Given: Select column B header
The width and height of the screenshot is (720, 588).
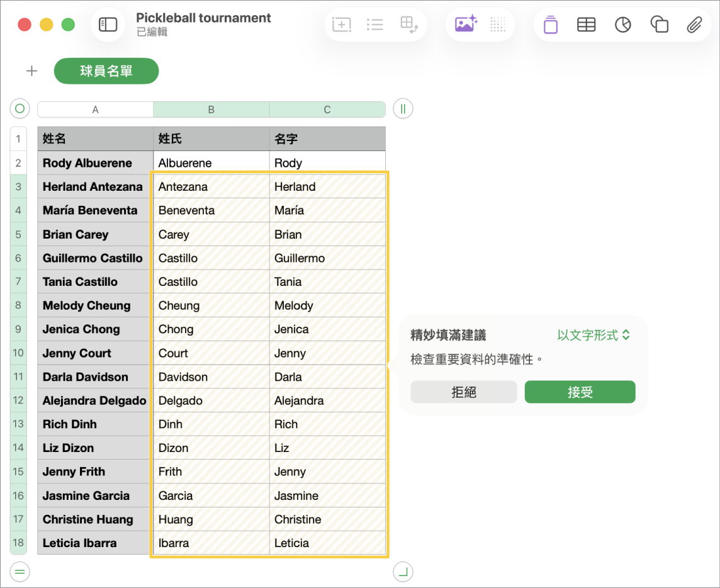Looking at the screenshot, I should click(x=211, y=110).
